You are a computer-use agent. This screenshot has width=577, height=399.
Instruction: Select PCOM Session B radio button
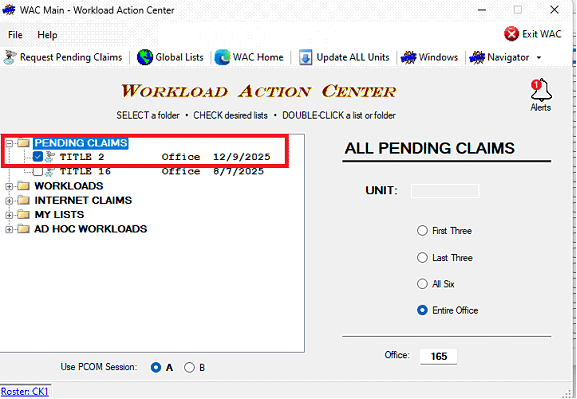pyautogui.click(x=189, y=367)
